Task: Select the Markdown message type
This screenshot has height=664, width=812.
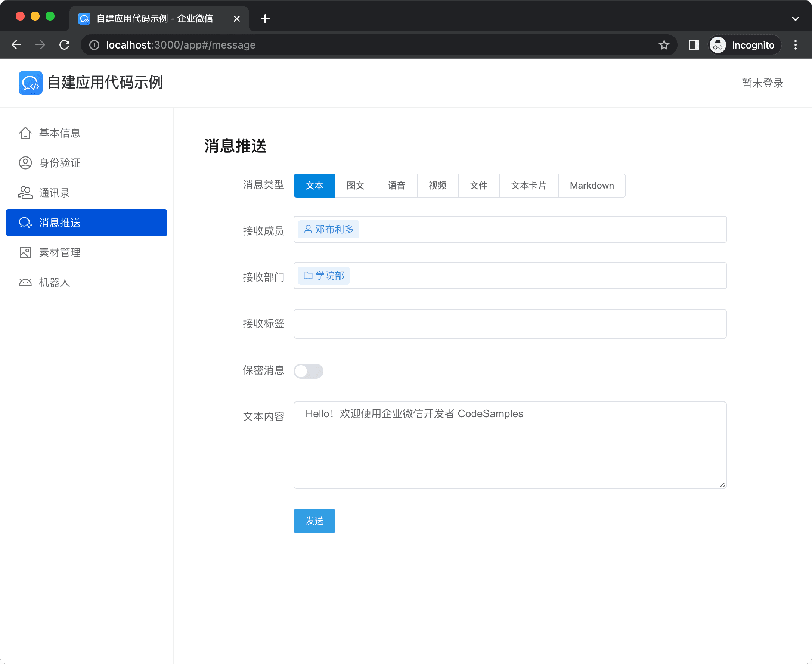Action: tap(592, 186)
